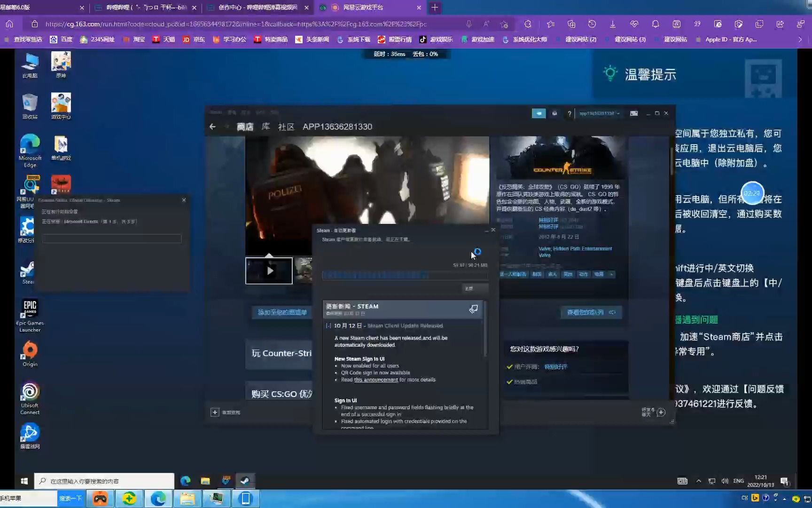Expand more game tags plus button

tap(611, 274)
